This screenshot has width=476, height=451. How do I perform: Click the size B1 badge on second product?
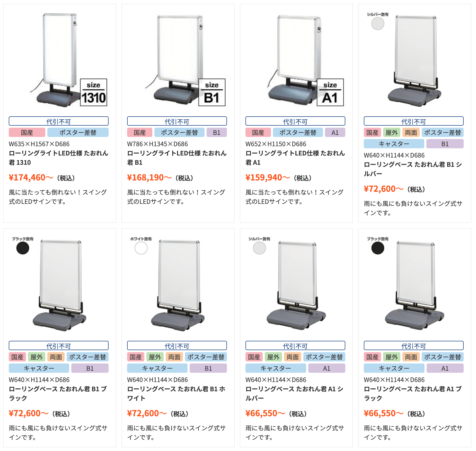[x=212, y=92]
